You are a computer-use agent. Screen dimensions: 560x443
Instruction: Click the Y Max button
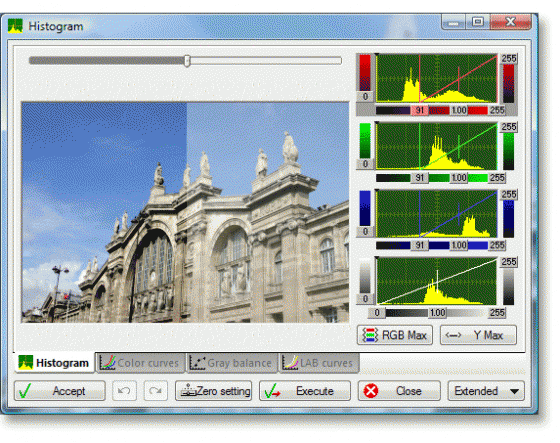click(478, 335)
